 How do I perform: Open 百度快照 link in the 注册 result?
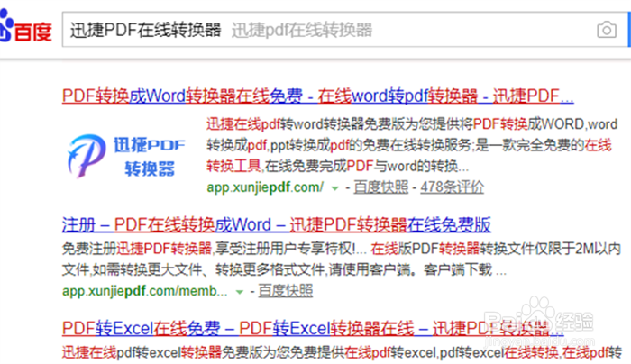[x=286, y=291]
